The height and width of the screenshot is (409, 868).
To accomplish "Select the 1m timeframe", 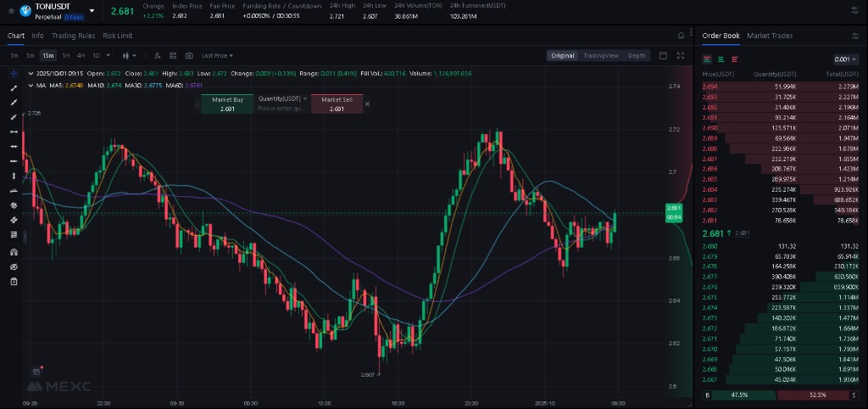I will (14, 55).
